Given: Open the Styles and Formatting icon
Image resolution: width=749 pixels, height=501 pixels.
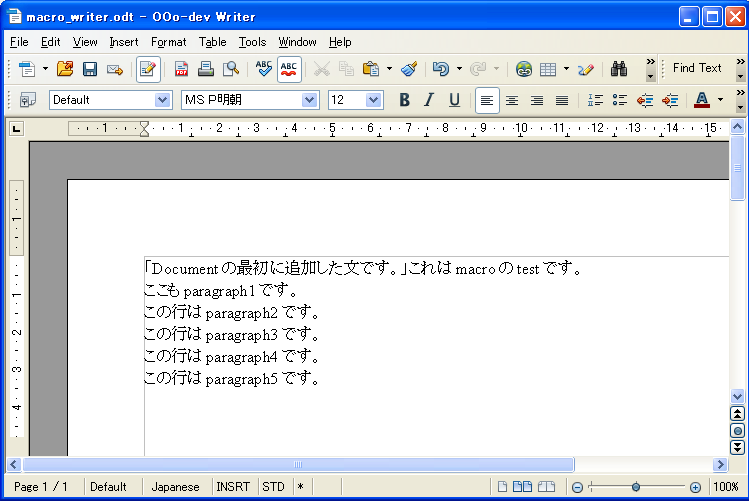Looking at the screenshot, I should (28, 100).
